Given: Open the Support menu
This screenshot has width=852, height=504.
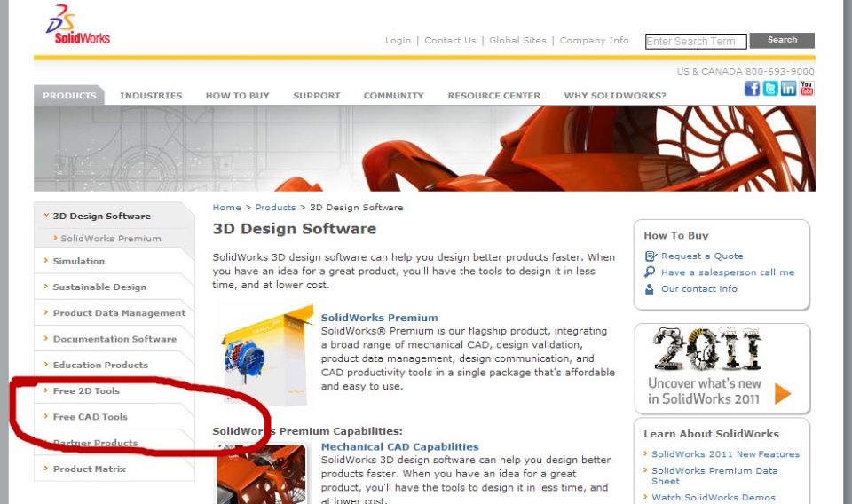Looking at the screenshot, I should click(317, 96).
